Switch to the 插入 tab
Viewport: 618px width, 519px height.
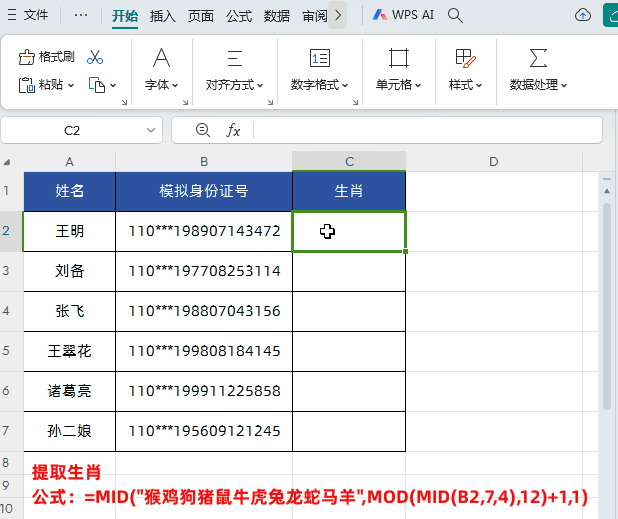coord(162,16)
